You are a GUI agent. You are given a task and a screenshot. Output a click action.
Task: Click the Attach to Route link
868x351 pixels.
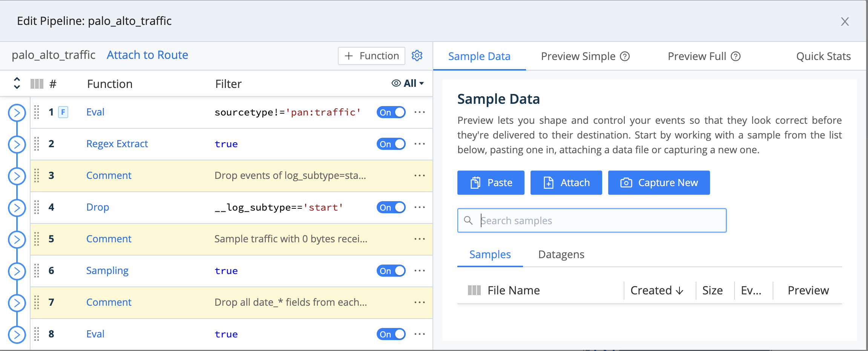click(x=147, y=55)
